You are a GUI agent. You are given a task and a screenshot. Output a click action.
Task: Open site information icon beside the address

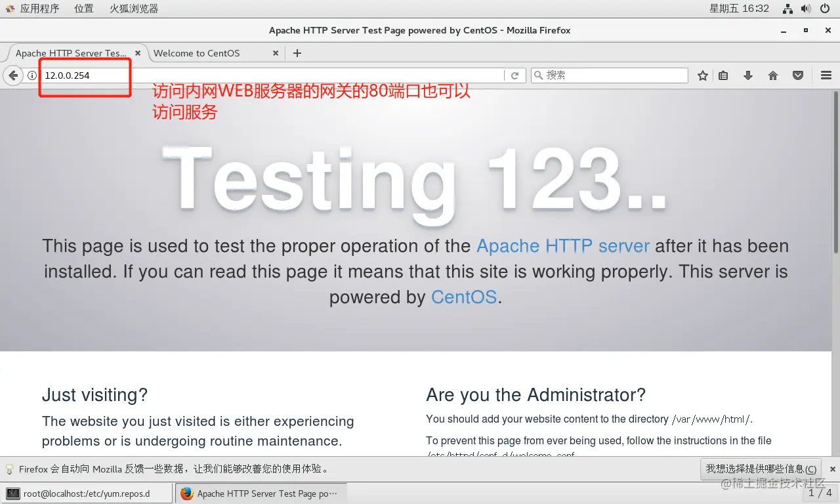[31, 75]
